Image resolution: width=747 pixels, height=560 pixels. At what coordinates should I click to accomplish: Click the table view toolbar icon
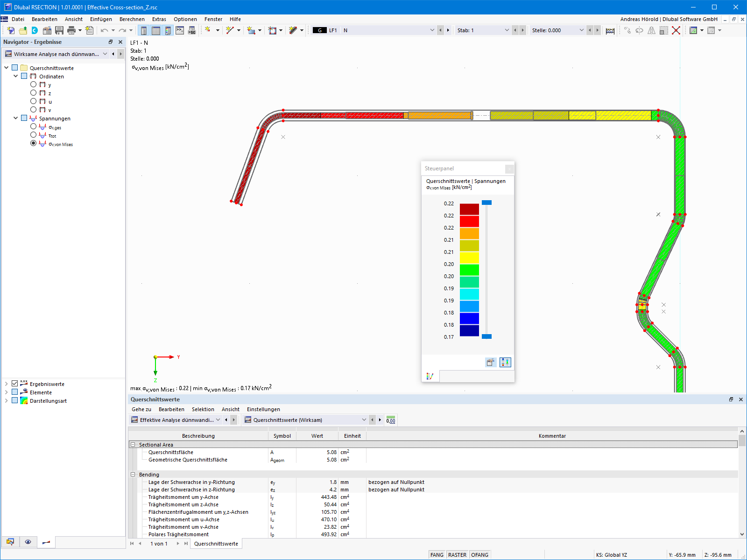pyautogui.click(x=156, y=30)
